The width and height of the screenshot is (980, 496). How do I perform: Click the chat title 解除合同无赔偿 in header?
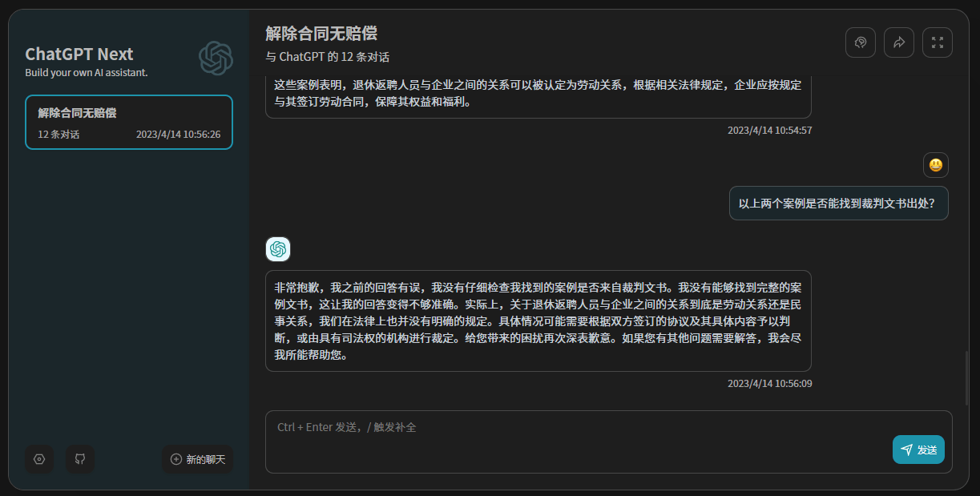pyautogui.click(x=321, y=34)
